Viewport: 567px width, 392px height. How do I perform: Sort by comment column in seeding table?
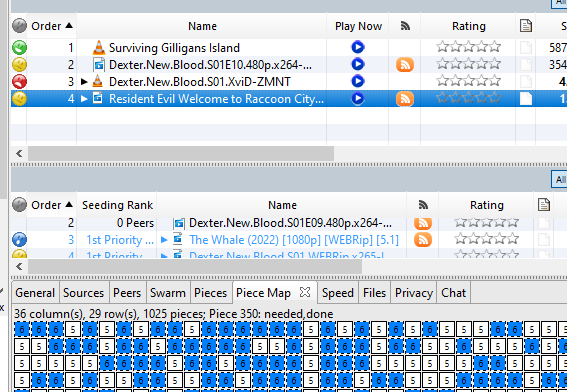544,205
